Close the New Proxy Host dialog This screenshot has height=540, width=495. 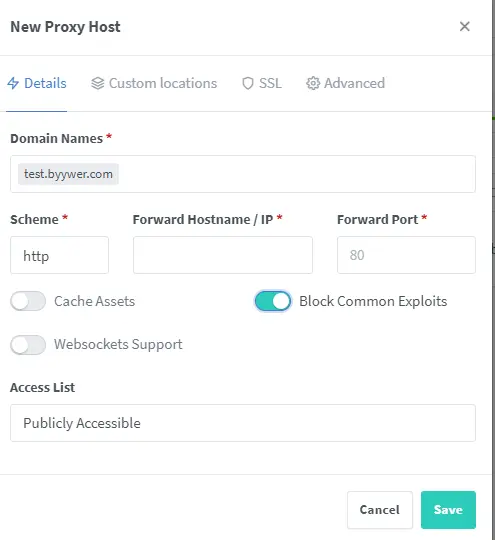465,27
